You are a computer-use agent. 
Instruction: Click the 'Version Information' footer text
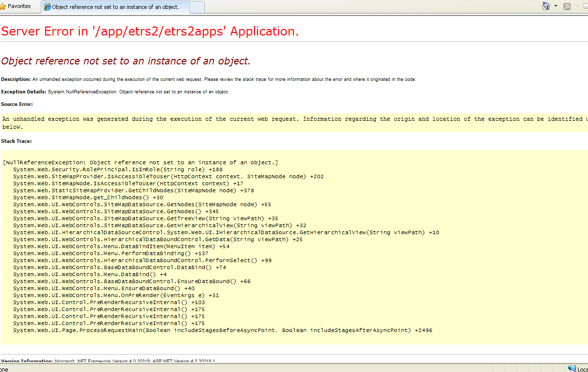(27, 361)
